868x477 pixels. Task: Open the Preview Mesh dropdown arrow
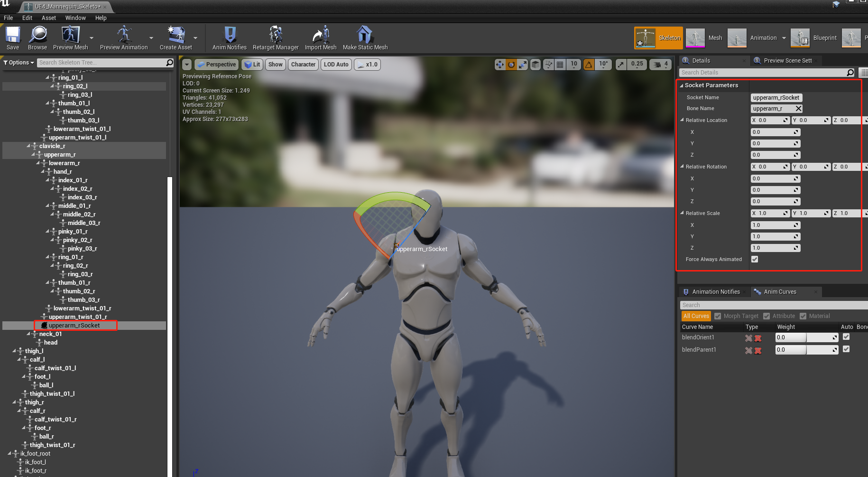[x=92, y=38]
